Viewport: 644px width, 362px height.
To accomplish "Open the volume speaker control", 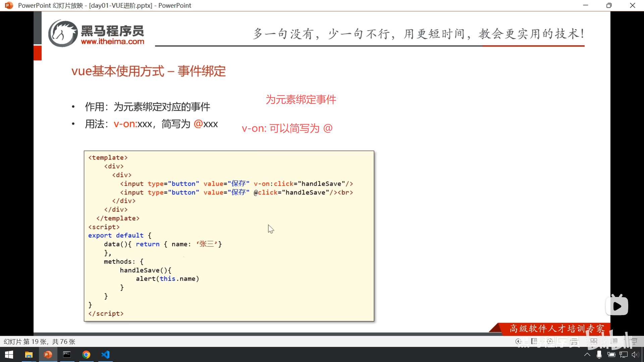I will coord(635,355).
